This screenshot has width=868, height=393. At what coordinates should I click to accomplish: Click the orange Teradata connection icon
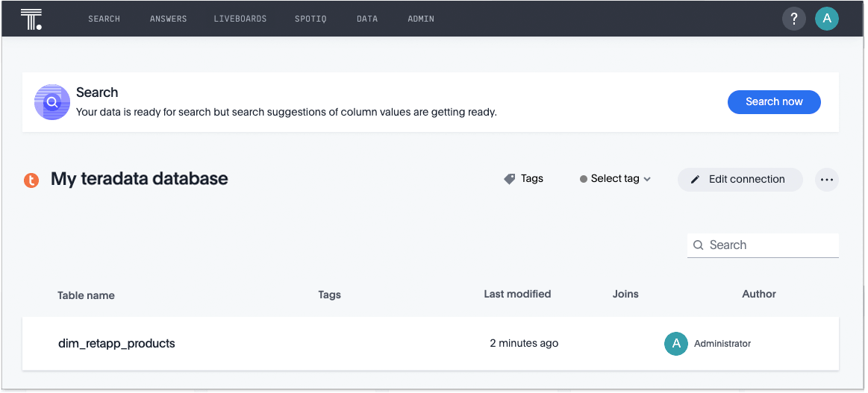[31, 180]
